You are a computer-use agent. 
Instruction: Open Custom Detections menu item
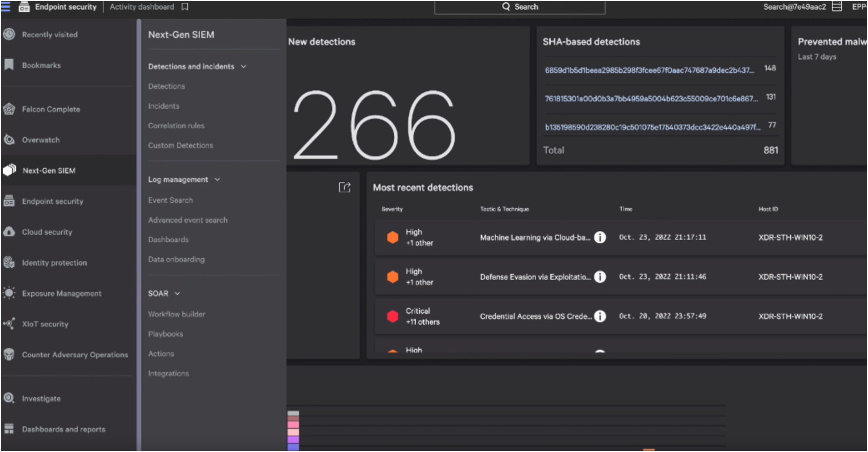[181, 145]
